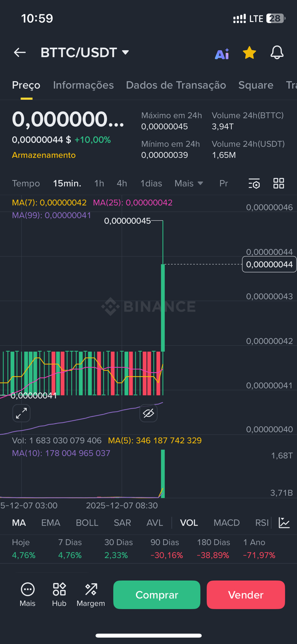Tap the Volume 24h(BTTC) value 3,94T

click(x=223, y=127)
